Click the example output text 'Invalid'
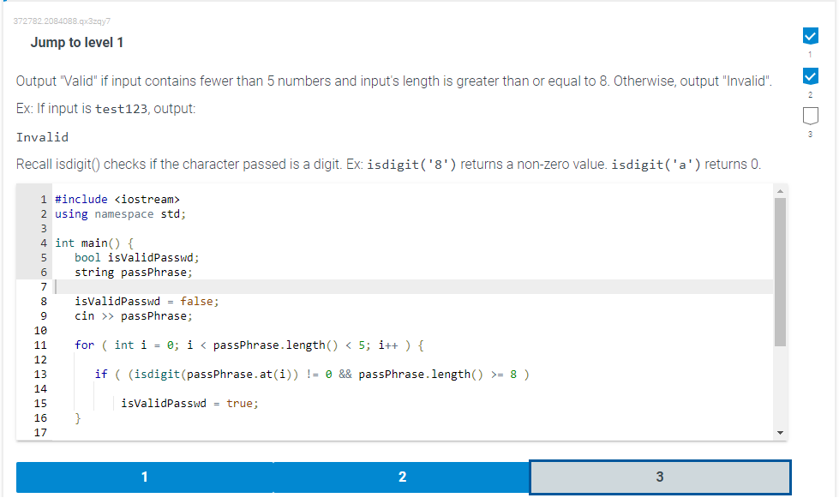 click(x=42, y=137)
